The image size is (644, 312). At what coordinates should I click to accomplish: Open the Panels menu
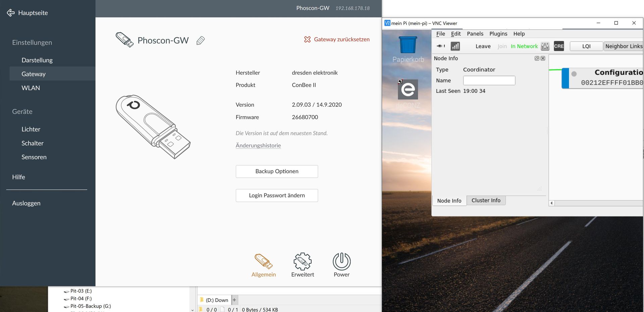click(475, 34)
